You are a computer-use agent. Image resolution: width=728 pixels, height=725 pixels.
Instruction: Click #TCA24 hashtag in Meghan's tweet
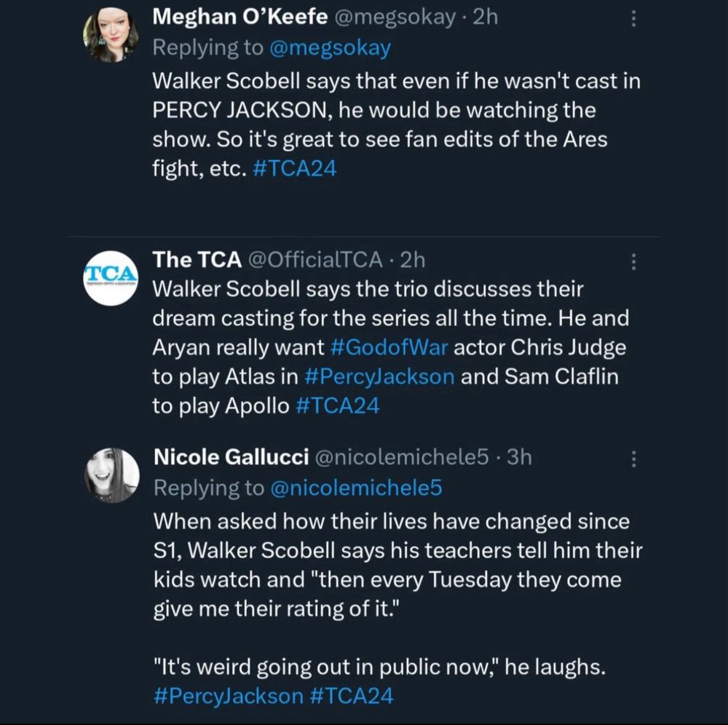[297, 167]
